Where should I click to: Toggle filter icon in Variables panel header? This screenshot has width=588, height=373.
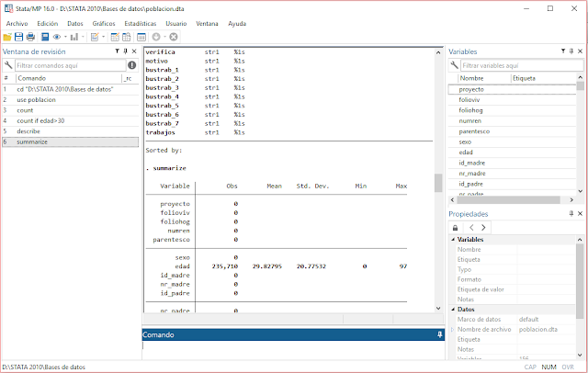pyautogui.click(x=563, y=51)
